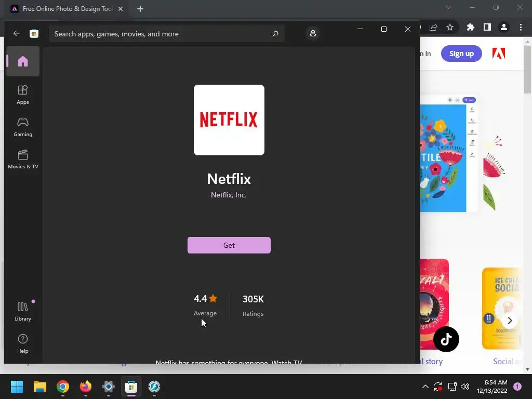Click the network tray icon
532x399 pixels.
pos(453,387)
